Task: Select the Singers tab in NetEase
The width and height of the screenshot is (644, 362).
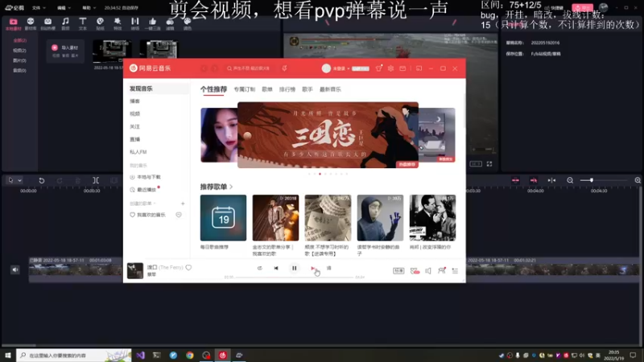Action: click(x=308, y=89)
